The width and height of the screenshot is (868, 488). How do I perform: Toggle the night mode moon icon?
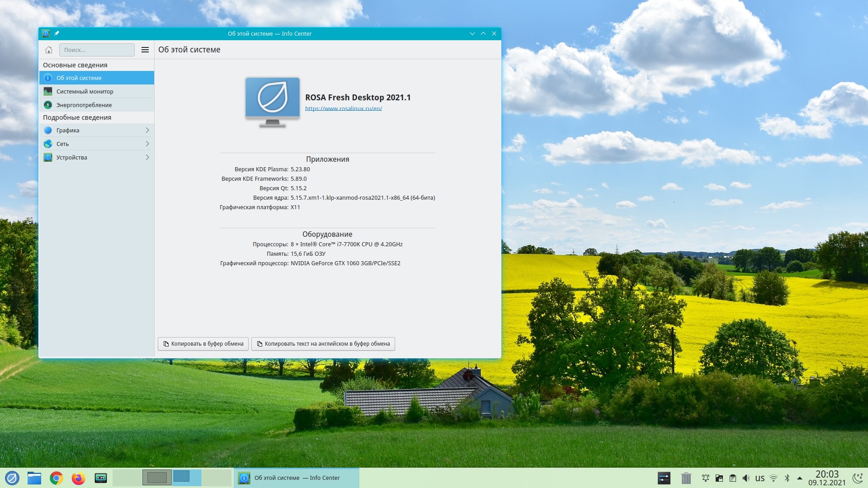coord(857,478)
